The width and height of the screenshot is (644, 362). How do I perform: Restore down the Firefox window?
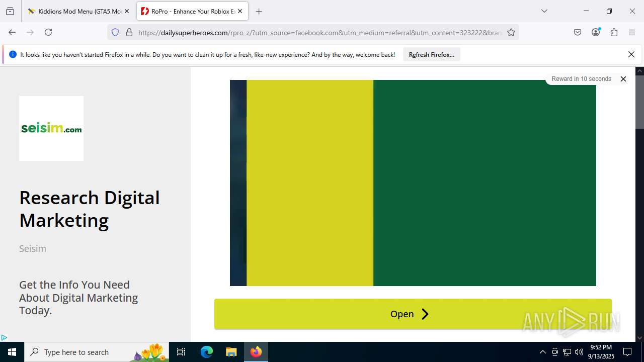point(609,11)
